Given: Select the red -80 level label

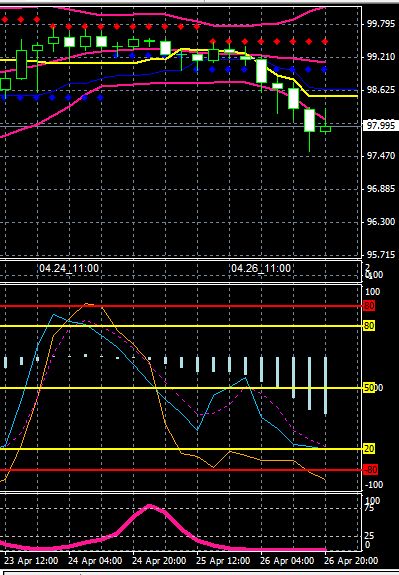Looking at the screenshot, I should point(370,470).
